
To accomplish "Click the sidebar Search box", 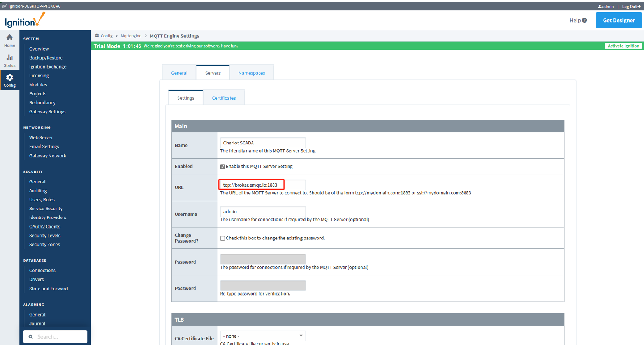I will pyautogui.click(x=55, y=337).
